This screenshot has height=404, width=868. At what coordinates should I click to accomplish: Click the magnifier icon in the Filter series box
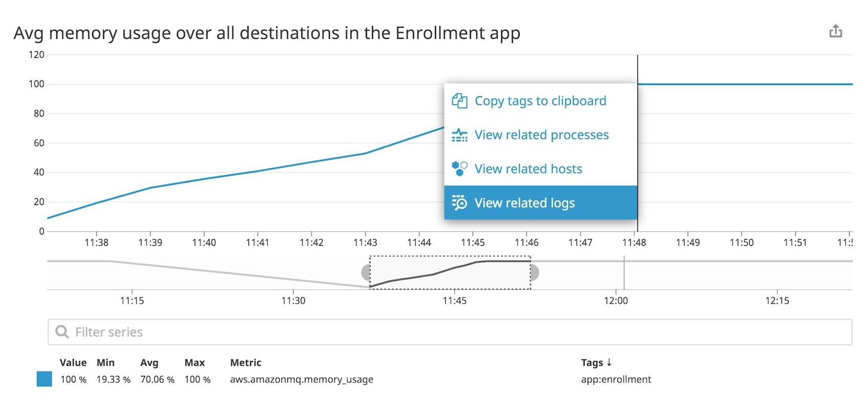tap(61, 332)
